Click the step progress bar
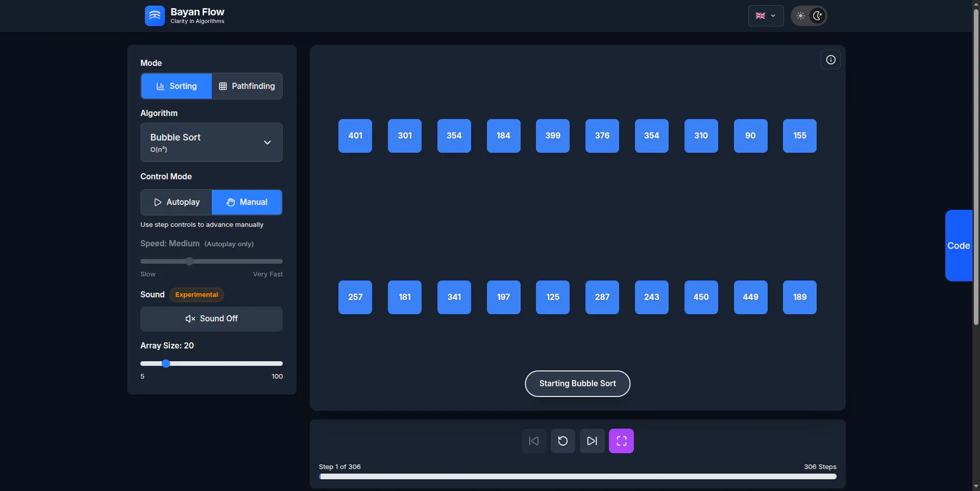The height and width of the screenshot is (491, 980). pyautogui.click(x=578, y=477)
